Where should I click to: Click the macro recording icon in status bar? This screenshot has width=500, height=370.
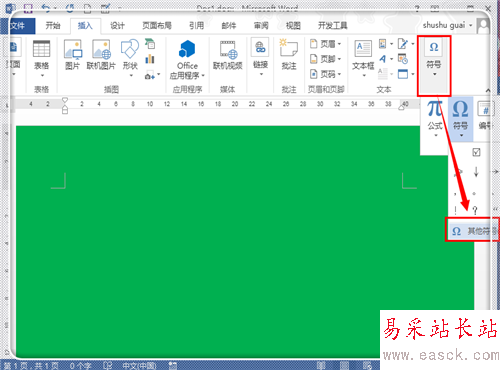(173, 366)
